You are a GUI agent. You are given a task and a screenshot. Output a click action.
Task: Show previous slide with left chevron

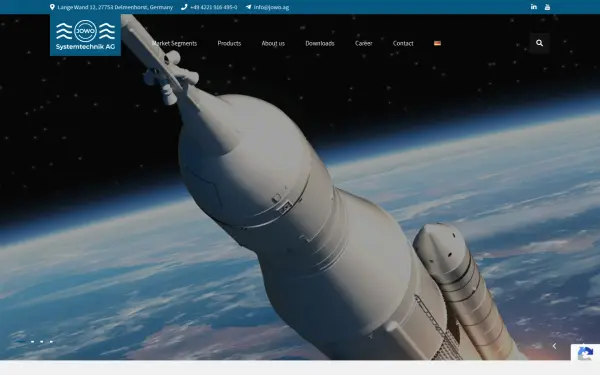(554, 346)
